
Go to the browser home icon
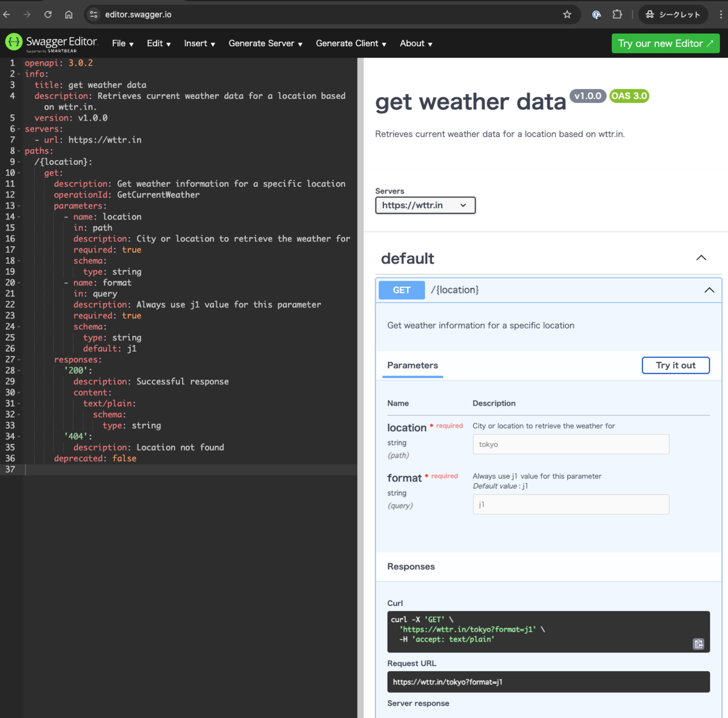tap(69, 15)
